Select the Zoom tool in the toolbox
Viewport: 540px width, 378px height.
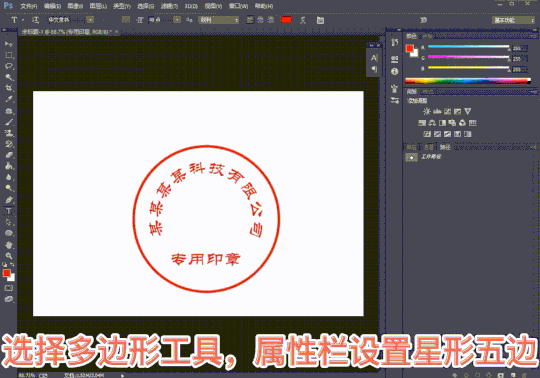point(9,256)
